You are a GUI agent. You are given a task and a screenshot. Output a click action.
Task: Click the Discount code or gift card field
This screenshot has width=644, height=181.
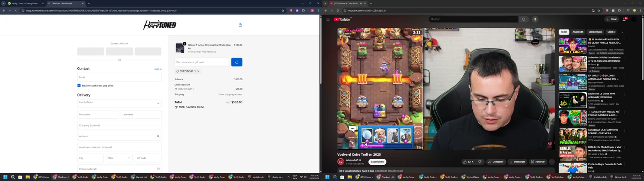point(202,62)
